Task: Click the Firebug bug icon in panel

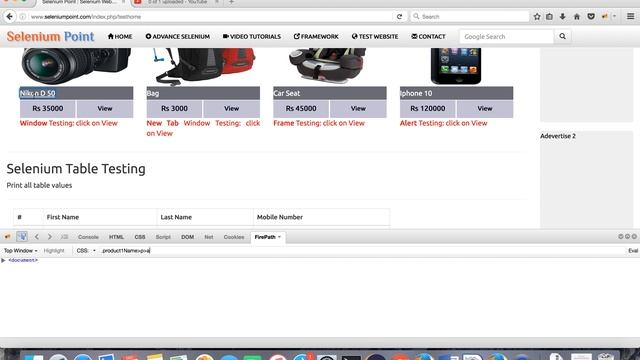Action: click(7, 237)
